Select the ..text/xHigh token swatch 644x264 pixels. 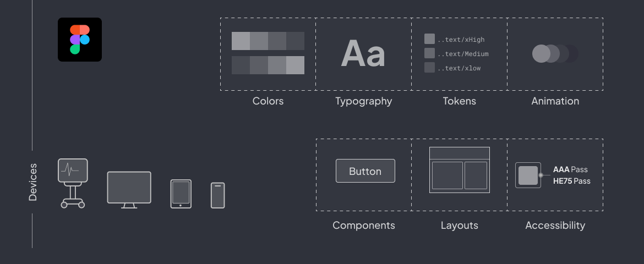coord(429,39)
